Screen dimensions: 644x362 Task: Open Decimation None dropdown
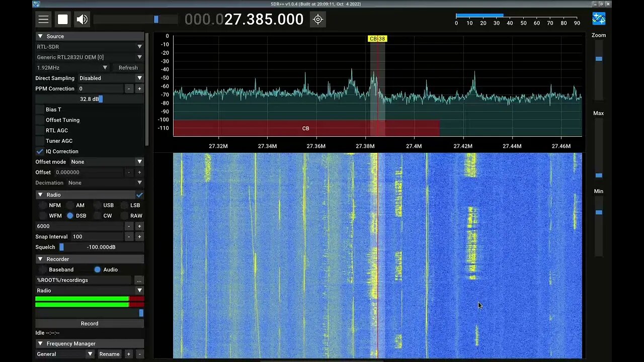click(105, 183)
